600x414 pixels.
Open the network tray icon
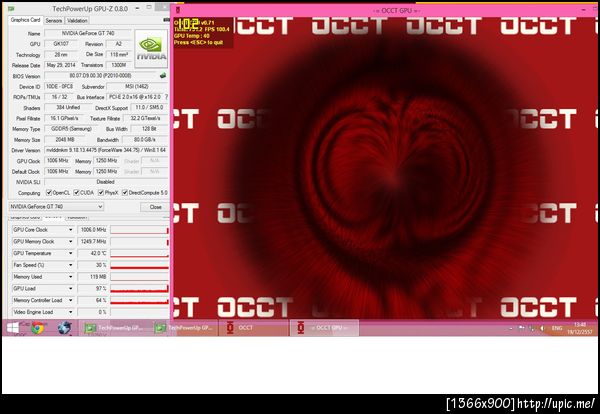(x=532, y=328)
